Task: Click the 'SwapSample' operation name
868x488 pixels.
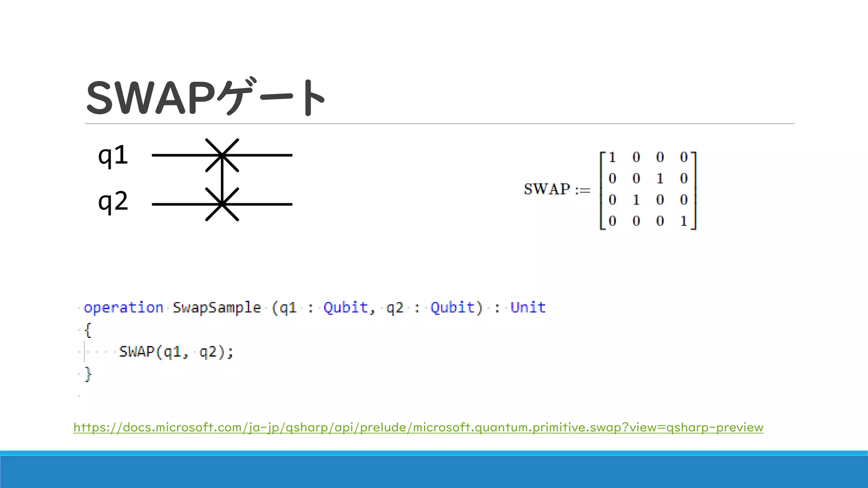Action: pos(217,308)
